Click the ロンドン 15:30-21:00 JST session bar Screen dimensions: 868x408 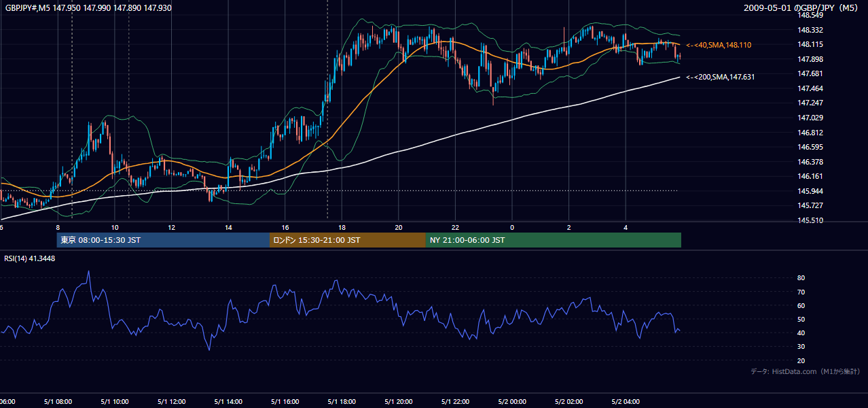point(348,240)
